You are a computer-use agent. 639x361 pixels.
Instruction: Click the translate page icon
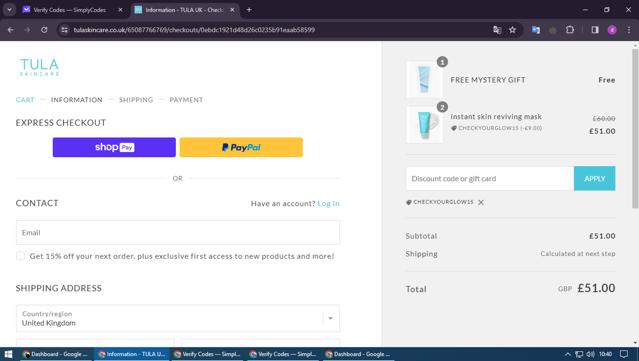497,30
